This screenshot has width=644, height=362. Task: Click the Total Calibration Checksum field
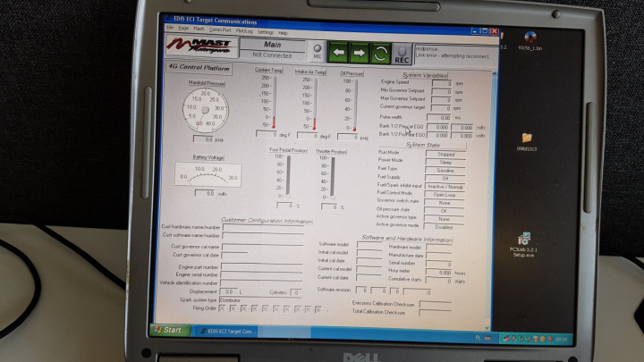coord(435,313)
